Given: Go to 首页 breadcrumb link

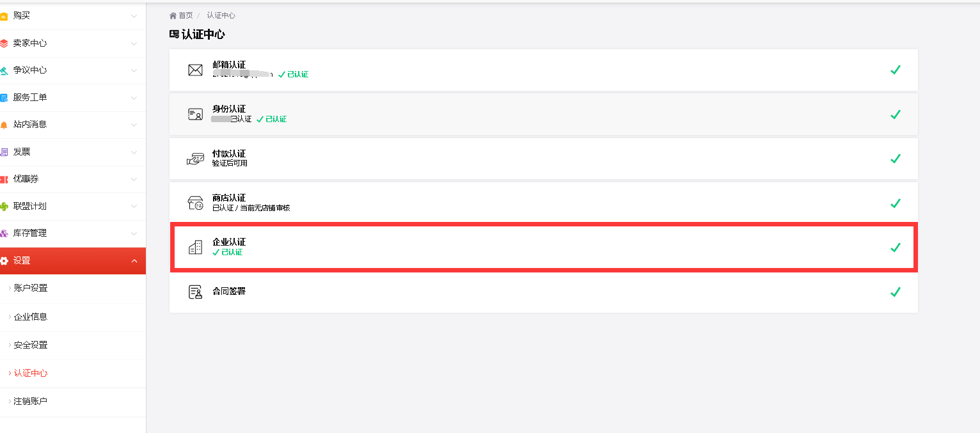Looking at the screenshot, I should click(186, 15).
